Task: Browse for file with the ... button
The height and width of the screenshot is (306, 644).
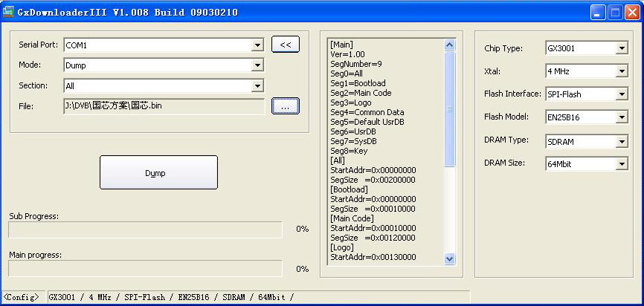Action: click(x=286, y=105)
